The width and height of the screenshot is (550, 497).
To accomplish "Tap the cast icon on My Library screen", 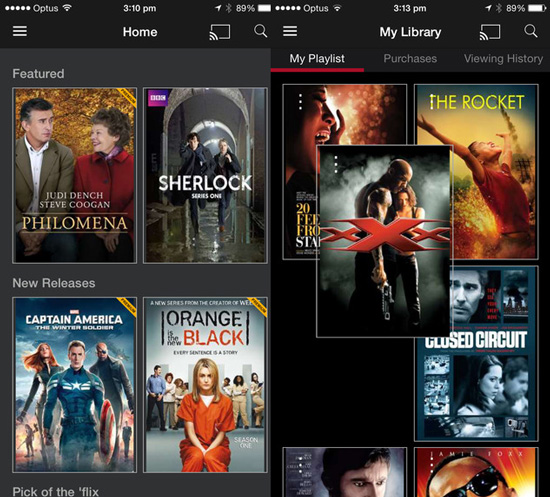I will pos(490,32).
